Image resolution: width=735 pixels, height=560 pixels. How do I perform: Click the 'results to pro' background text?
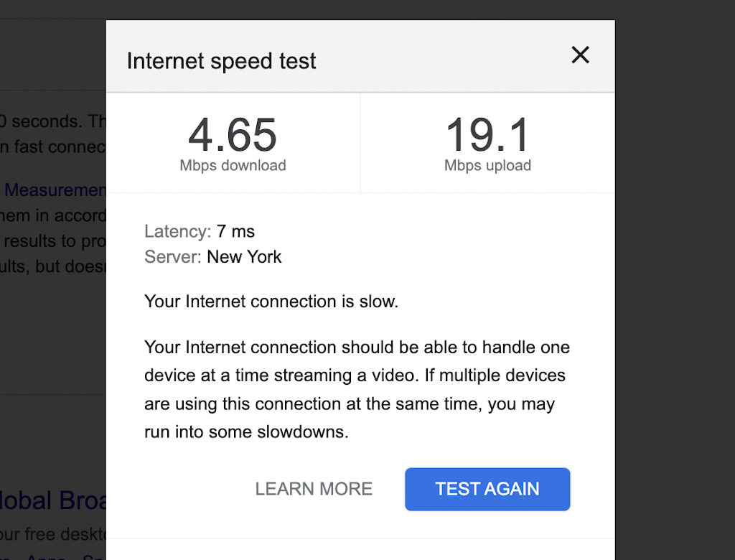[x=53, y=241]
